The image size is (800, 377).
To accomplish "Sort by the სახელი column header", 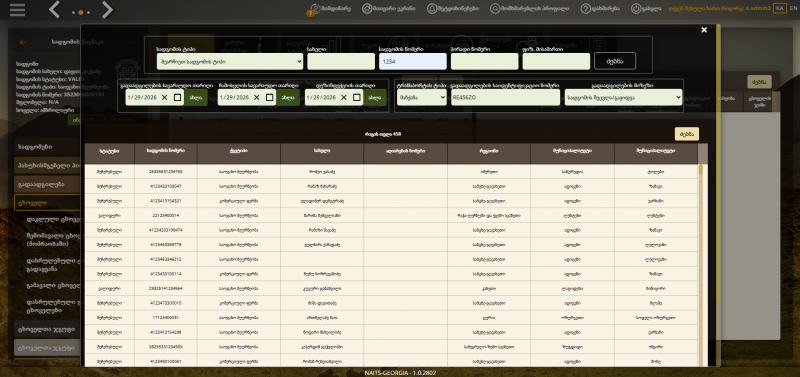I will point(322,153).
